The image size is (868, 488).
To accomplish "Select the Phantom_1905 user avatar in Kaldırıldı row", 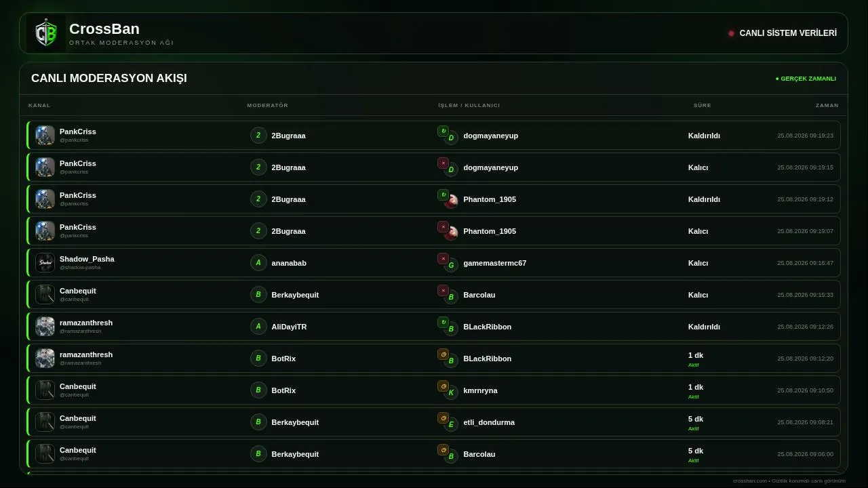I will pos(451,201).
